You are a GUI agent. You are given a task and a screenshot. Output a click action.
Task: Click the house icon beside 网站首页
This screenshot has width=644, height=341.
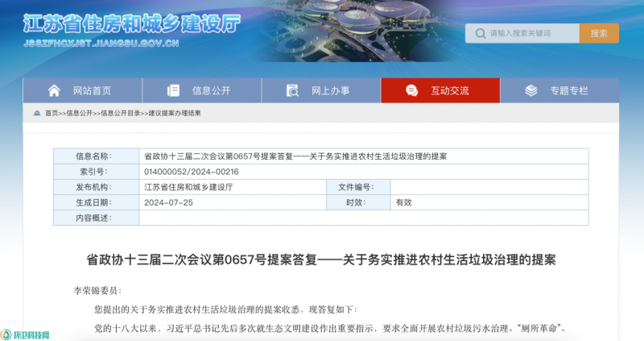[x=54, y=90]
